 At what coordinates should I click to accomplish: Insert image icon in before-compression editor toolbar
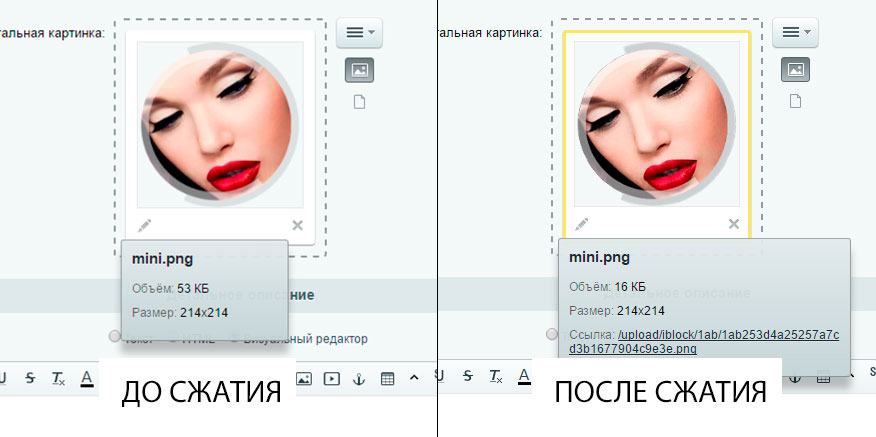point(303,378)
